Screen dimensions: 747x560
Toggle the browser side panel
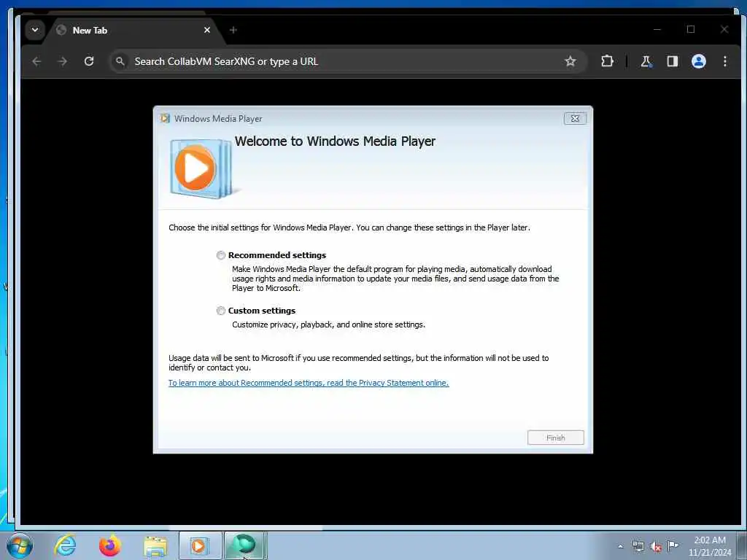click(672, 61)
